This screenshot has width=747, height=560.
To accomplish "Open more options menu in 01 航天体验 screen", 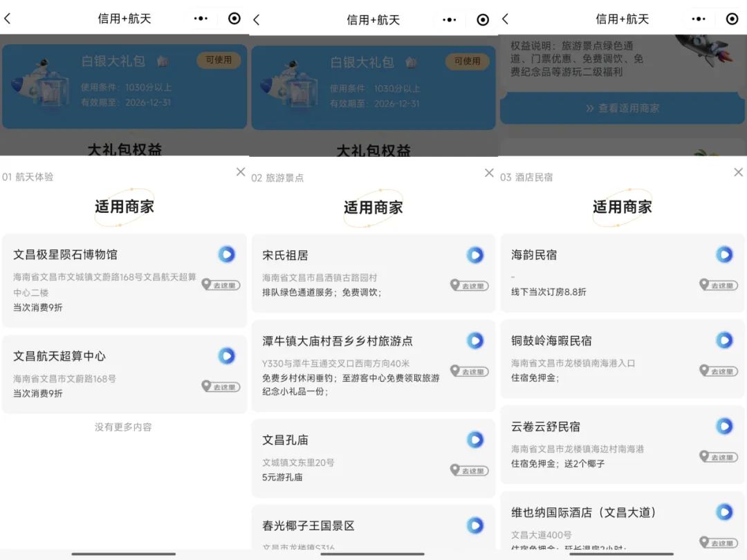I will [x=201, y=19].
